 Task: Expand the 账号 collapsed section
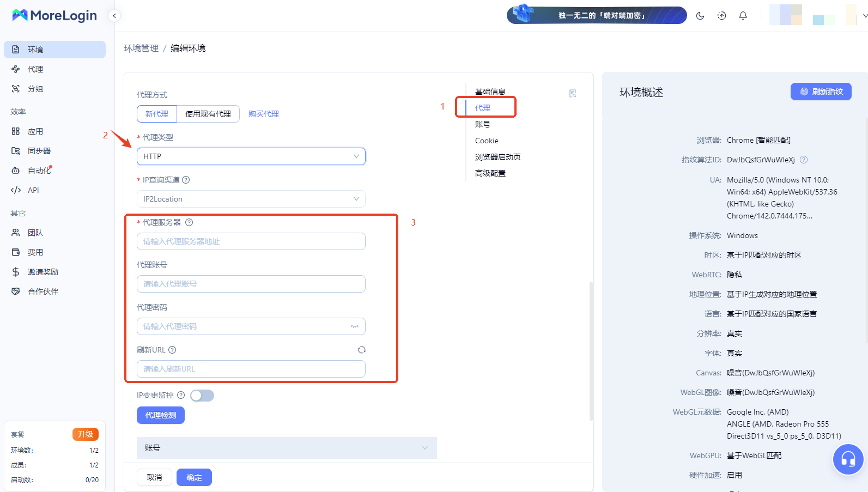[287, 448]
